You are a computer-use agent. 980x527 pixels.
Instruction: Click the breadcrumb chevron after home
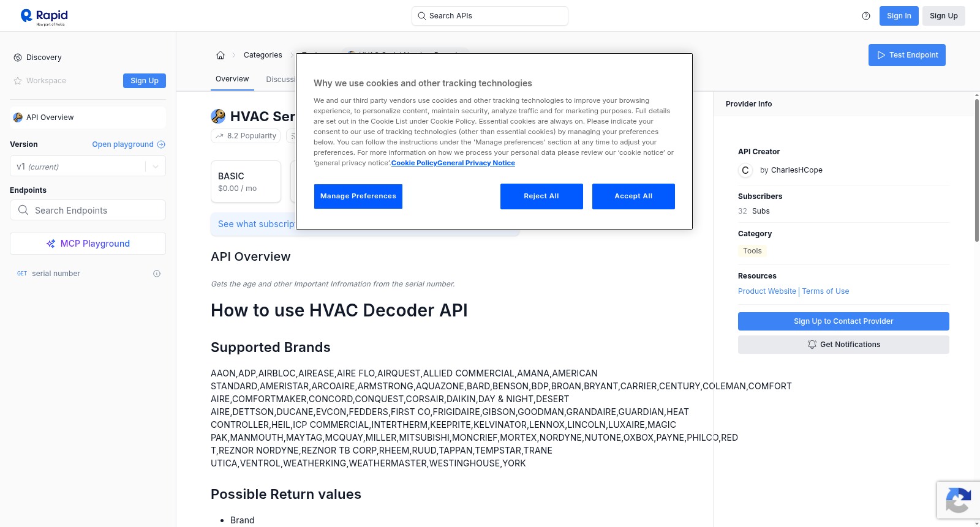pos(234,55)
